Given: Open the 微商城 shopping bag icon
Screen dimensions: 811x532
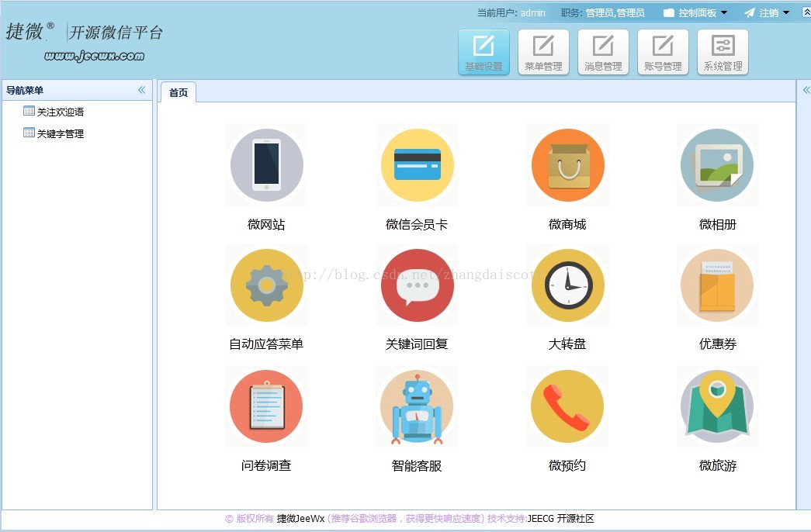Looking at the screenshot, I should [567, 165].
